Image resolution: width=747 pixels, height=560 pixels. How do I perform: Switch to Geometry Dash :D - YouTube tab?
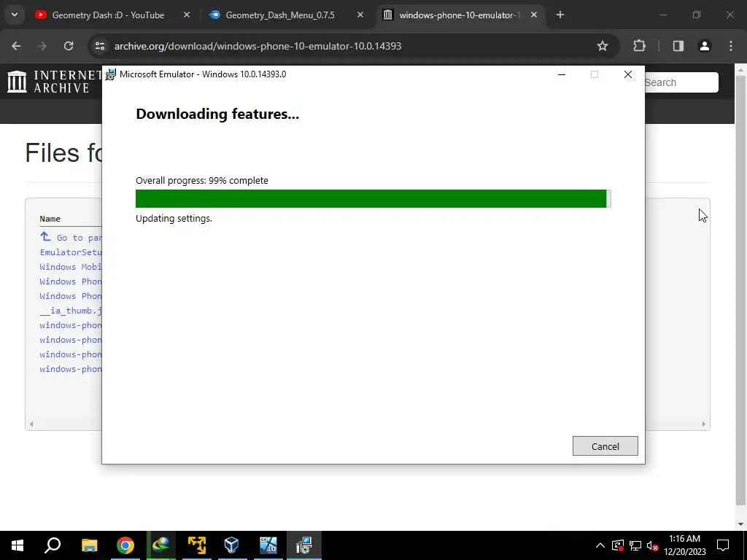(x=108, y=15)
